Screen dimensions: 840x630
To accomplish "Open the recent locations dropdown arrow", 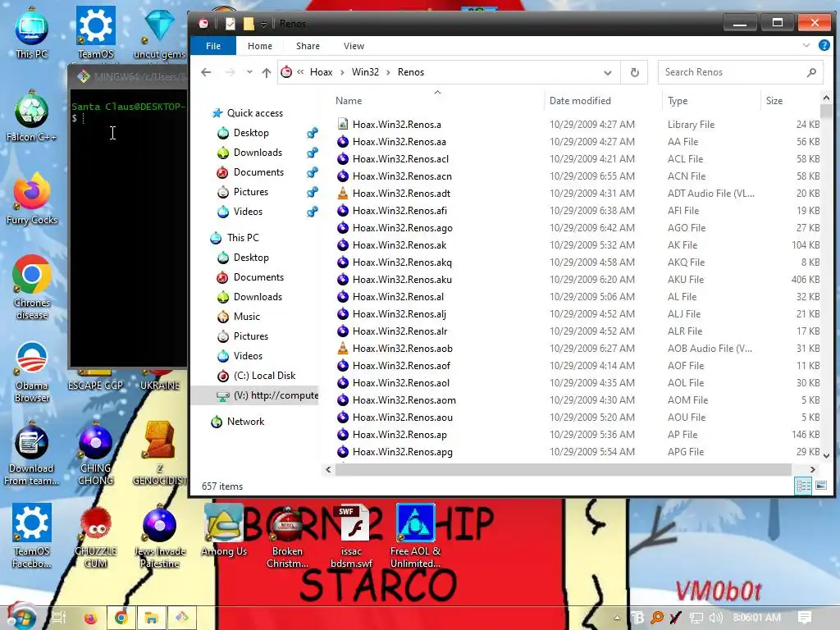I will tap(249, 72).
